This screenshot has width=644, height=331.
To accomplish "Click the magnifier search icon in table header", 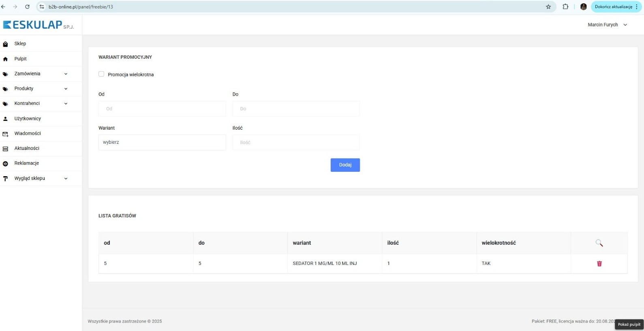I will point(599,243).
